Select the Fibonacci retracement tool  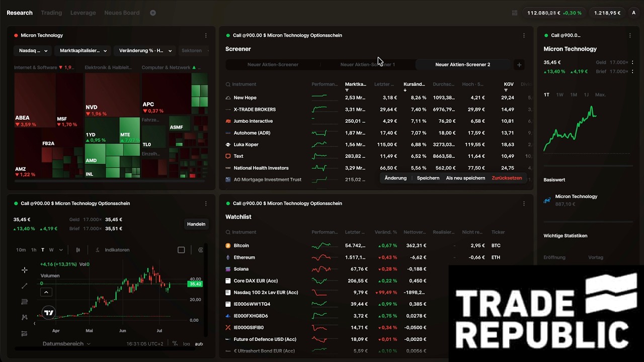(x=25, y=302)
